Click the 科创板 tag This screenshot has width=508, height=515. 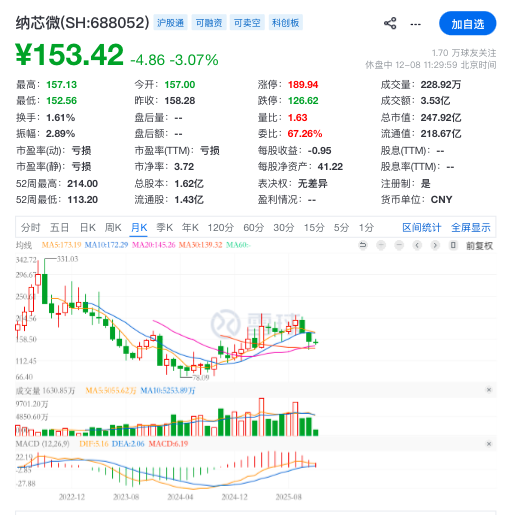coord(285,23)
